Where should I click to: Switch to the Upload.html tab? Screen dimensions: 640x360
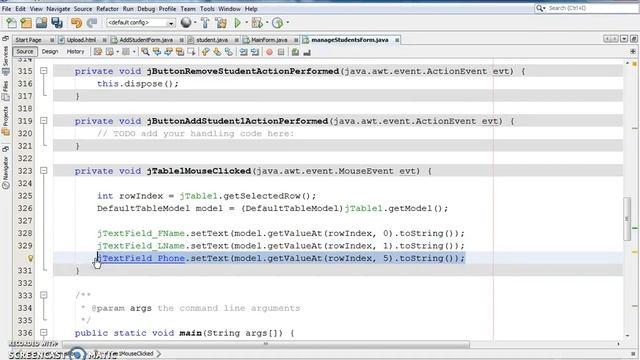(81, 40)
